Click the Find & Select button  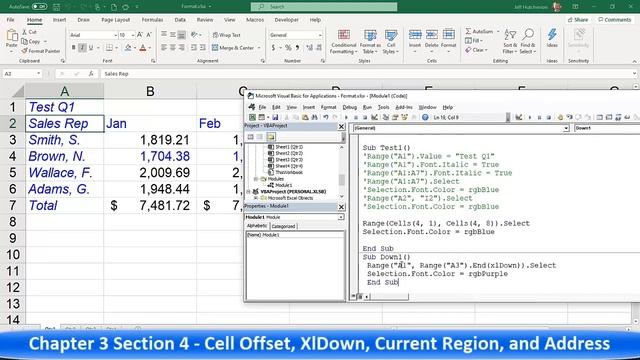(x=528, y=42)
